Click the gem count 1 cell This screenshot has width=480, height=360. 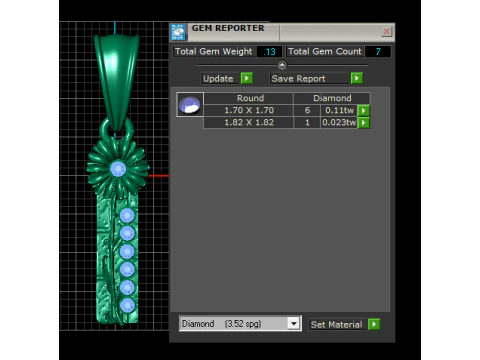(307, 123)
